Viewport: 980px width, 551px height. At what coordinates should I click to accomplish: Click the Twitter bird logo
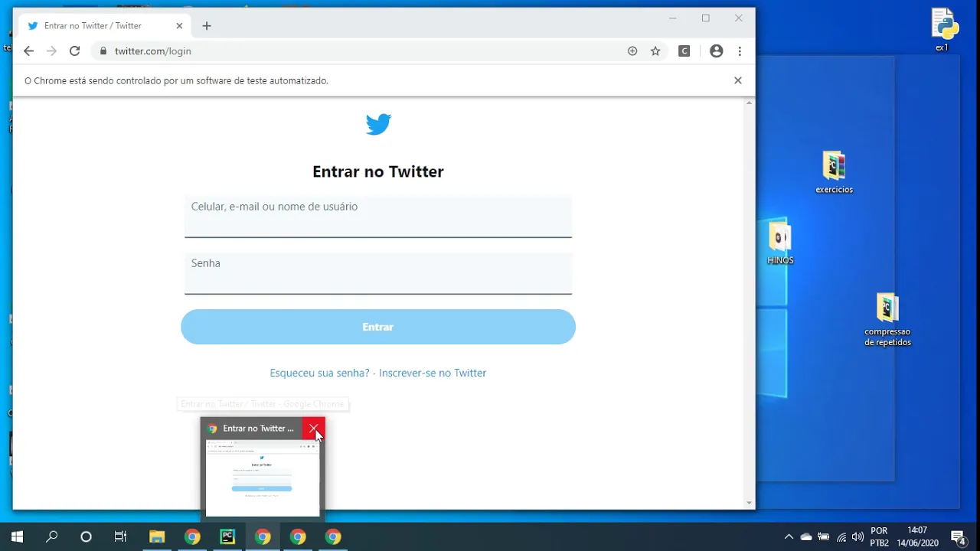click(x=378, y=124)
